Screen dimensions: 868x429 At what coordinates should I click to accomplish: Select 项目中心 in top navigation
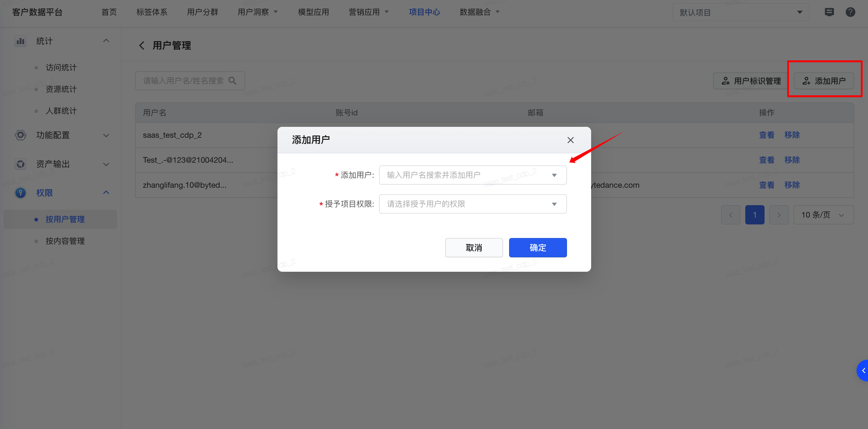(425, 12)
